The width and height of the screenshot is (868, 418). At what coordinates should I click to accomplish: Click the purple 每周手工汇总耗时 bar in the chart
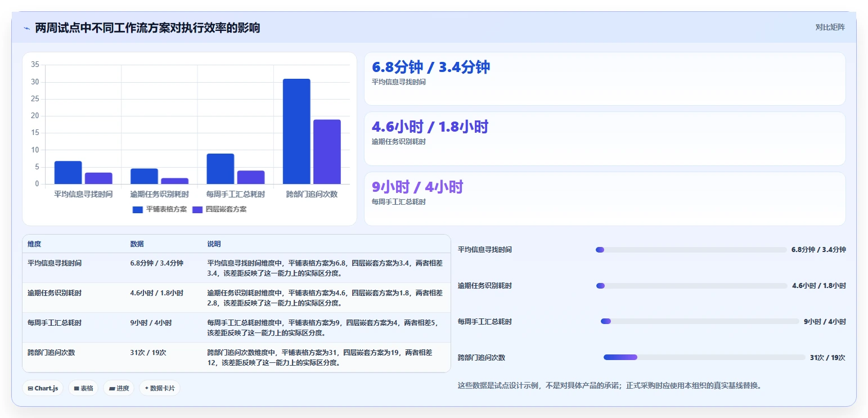click(x=251, y=177)
